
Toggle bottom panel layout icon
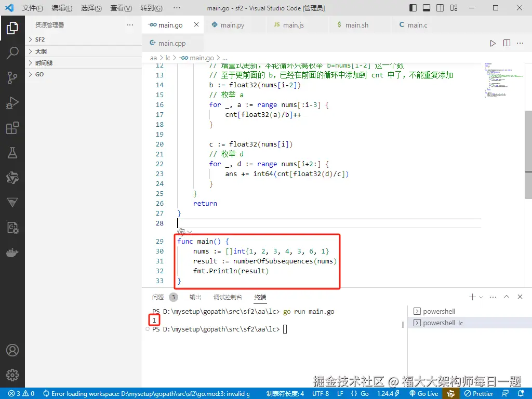point(427,8)
